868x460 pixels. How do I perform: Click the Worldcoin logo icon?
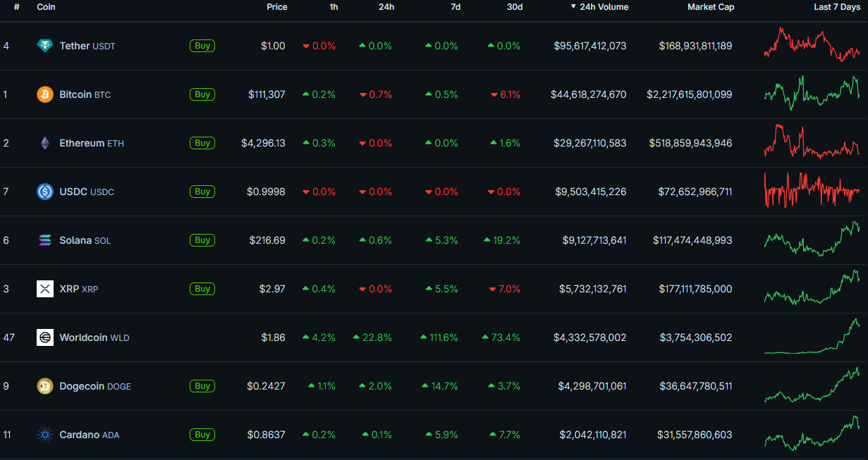[45, 337]
